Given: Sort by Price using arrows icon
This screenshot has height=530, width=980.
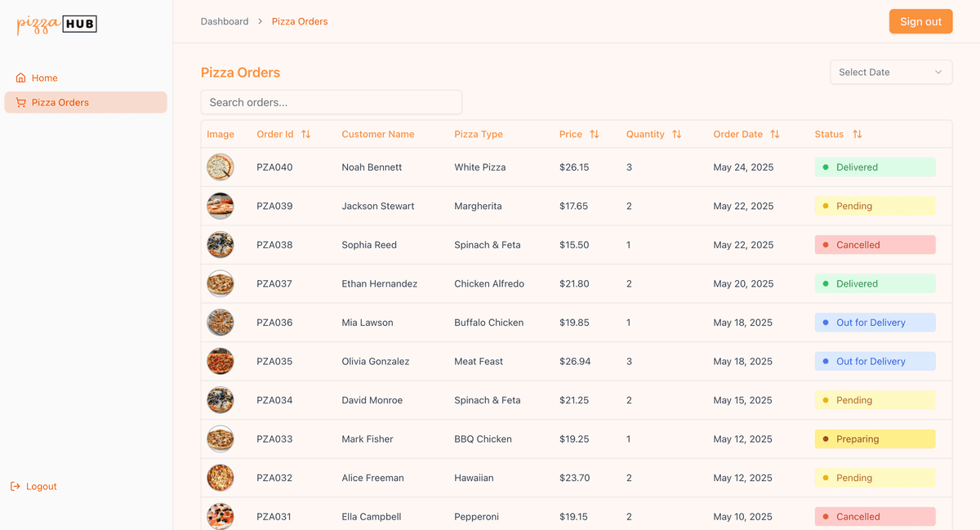Looking at the screenshot, I should point(595,134).
